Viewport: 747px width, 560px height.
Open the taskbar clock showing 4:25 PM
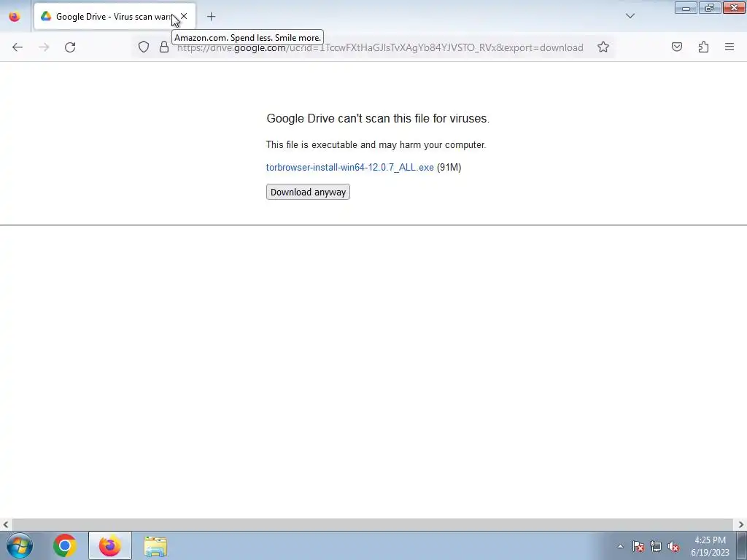tap(710, 546)
